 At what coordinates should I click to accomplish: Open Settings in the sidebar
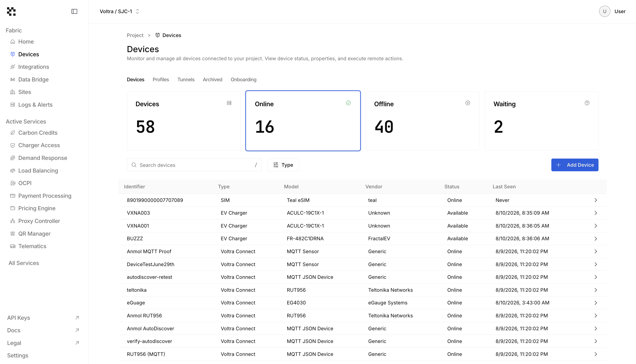tap(18, 355)
